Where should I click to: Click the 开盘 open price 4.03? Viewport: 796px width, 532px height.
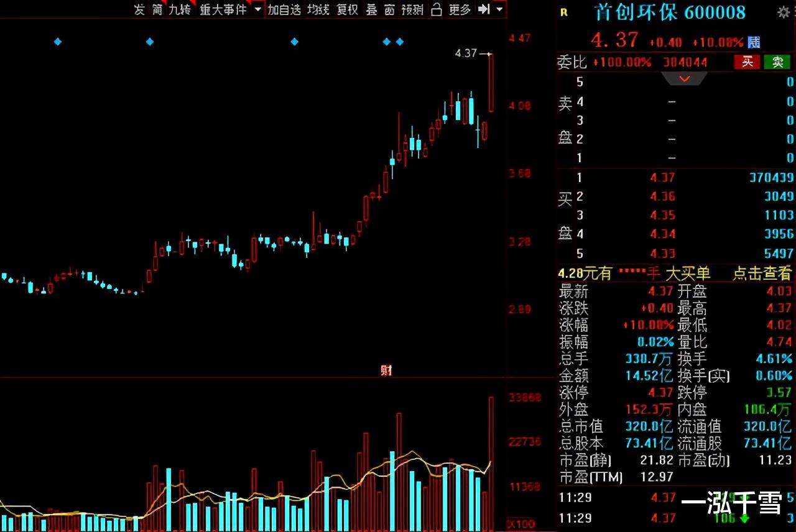point(780,291)
